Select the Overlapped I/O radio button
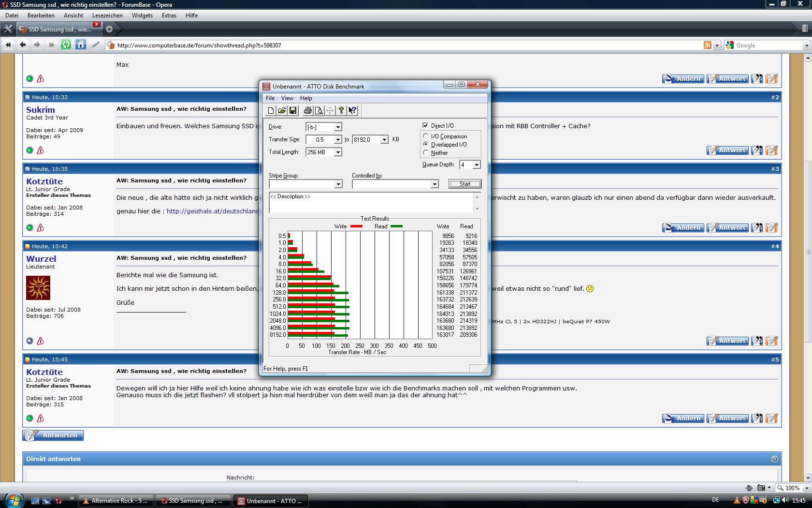This screenshot has height=508, width=812. pyautogui.click(x=426, y=144)
